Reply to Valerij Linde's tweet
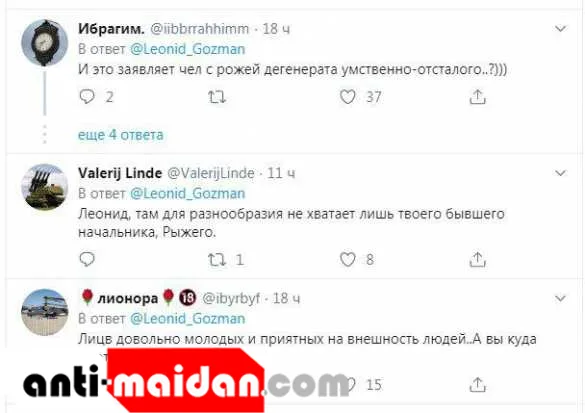Image resolution: width=585 pixels, height=413 pixels. [x=87, y=259]
